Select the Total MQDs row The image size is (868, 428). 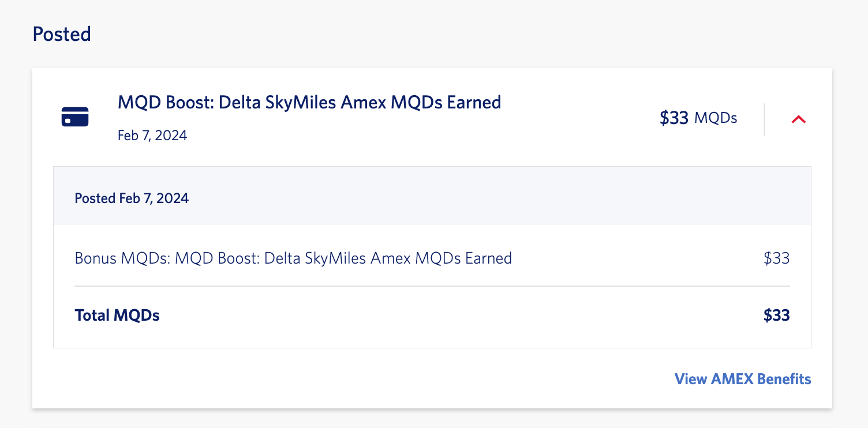117,315
